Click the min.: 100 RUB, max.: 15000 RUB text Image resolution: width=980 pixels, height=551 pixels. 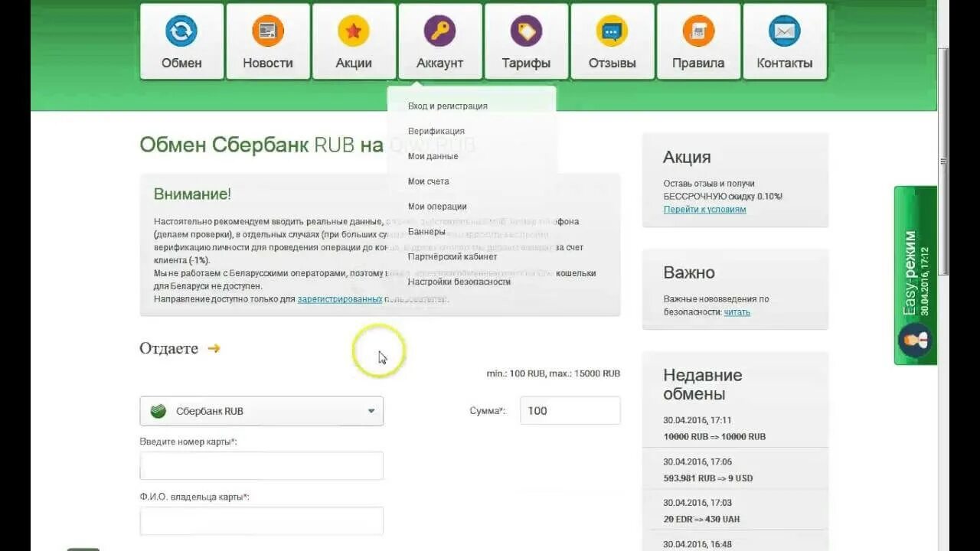pos(554,373)
